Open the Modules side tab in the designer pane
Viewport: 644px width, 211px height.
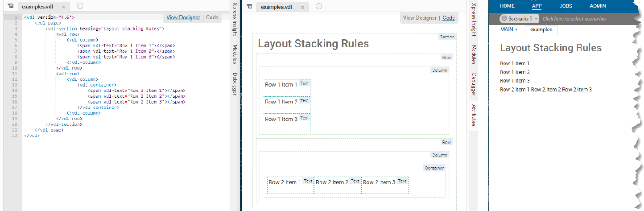474,55
